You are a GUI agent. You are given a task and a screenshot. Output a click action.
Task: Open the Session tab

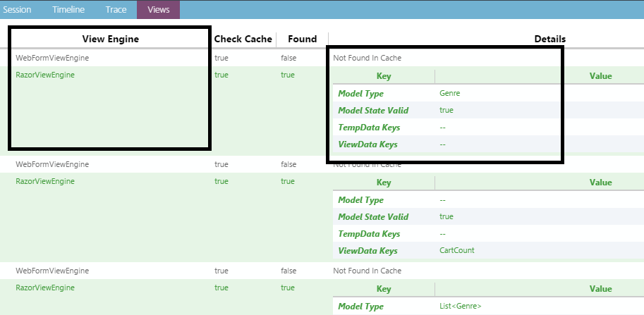pos(17,10)
